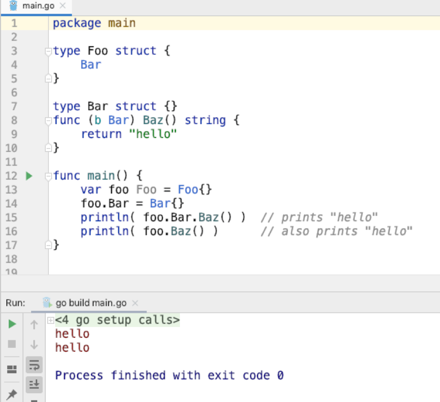The width and height of the screenshot is (440, 402).
Task: Jump down the stack trace arrow
Action: (34, 344)
